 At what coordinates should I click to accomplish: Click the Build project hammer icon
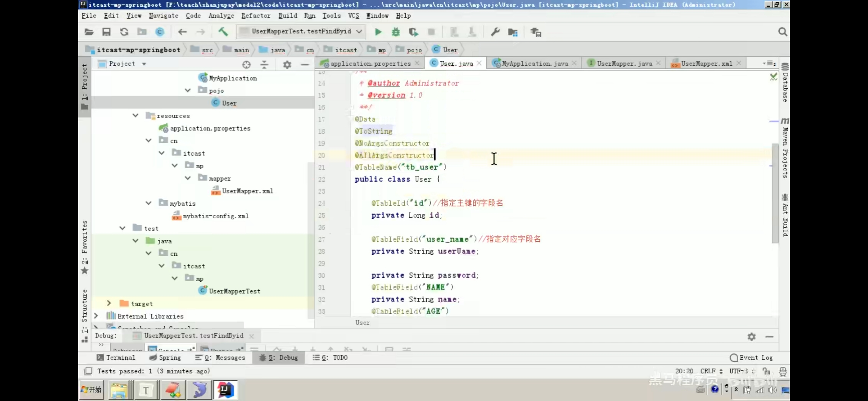coord(223,32)
